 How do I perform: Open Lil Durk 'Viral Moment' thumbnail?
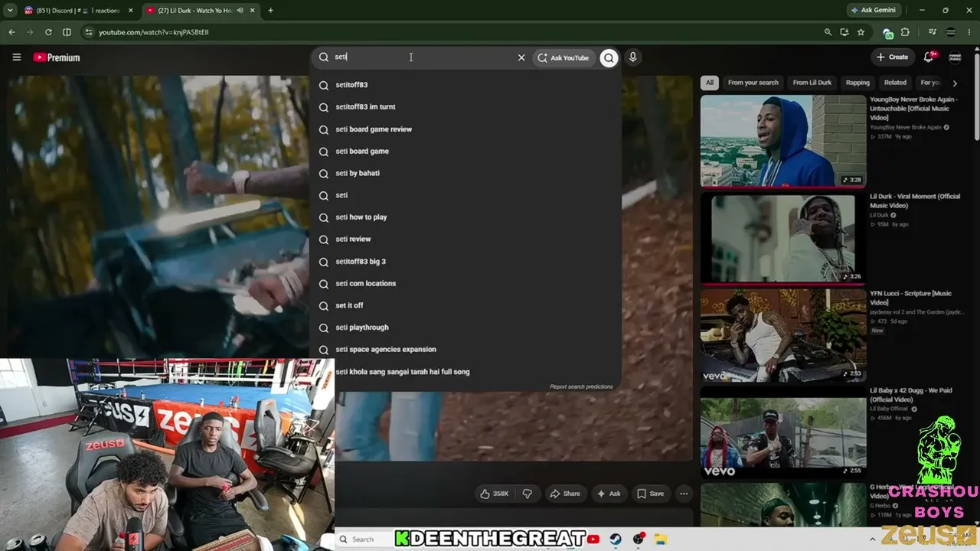pos(783,238)
